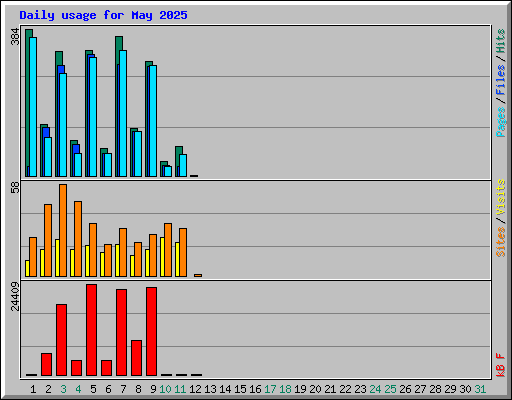Click the 'Files' legend label
The width and height of the screenshot is (512, 400).
tap(500, 79)
